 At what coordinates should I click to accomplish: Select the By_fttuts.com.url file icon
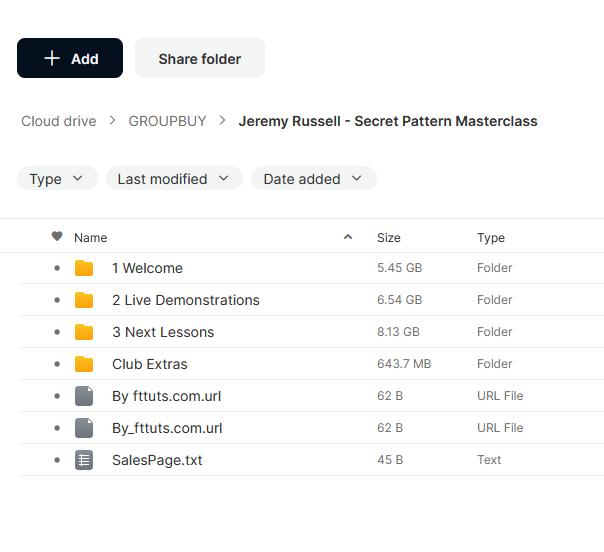tap(84, 428)
